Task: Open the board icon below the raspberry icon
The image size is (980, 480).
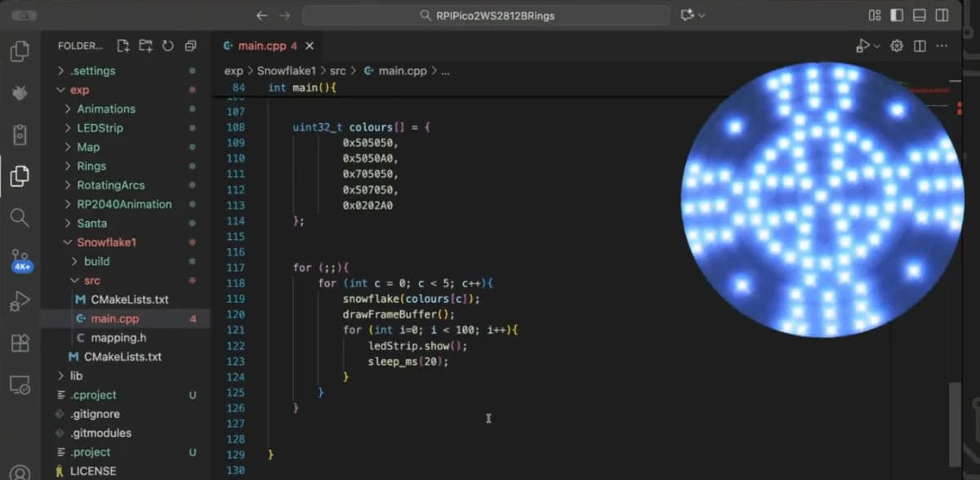Action: coord(20,135)
